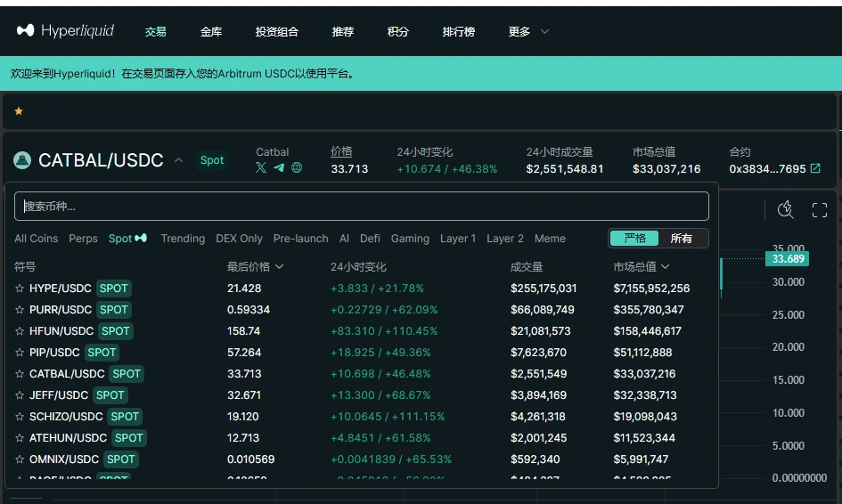This screenshot has width=842, height=504.
Task: Click the favorites star in watchlist bar
Action: [x=19, y=111]
